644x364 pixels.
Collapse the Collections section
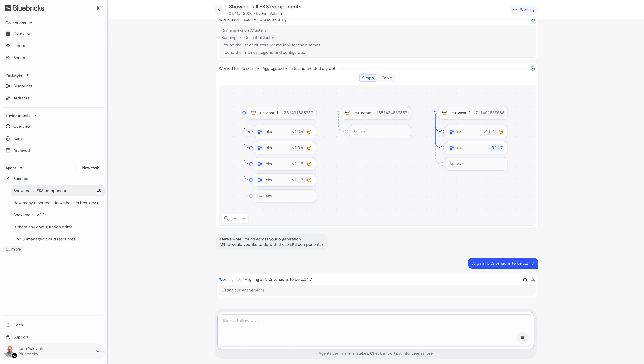tap(31, 23)
